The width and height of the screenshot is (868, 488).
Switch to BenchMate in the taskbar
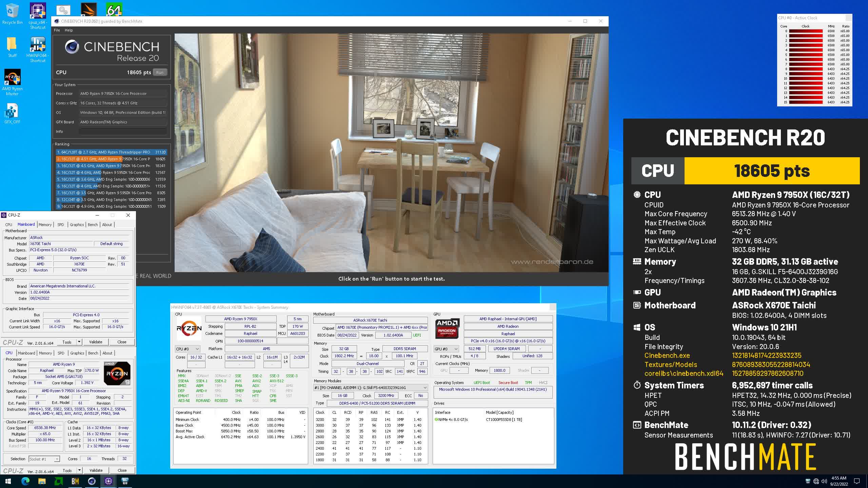75,481
